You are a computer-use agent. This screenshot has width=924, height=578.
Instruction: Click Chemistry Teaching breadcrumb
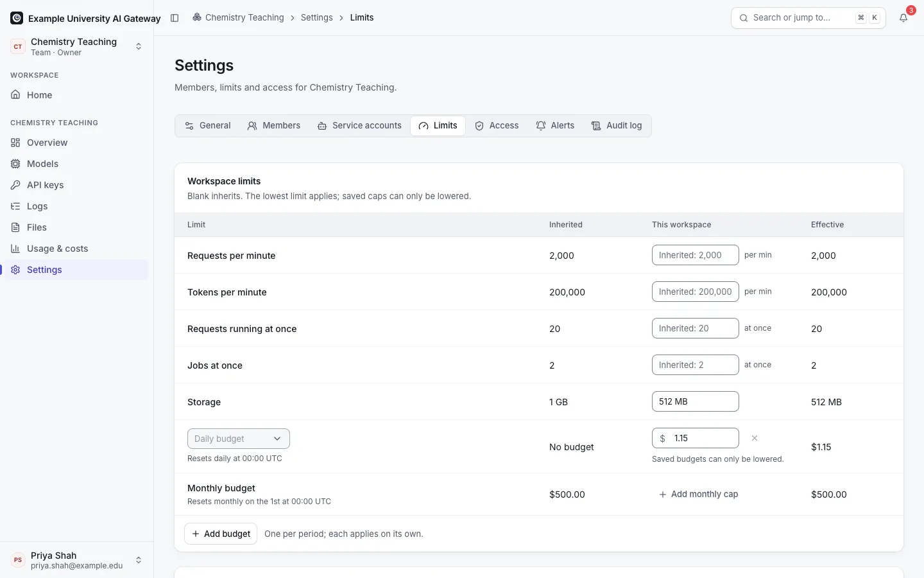tap(238, 17)
